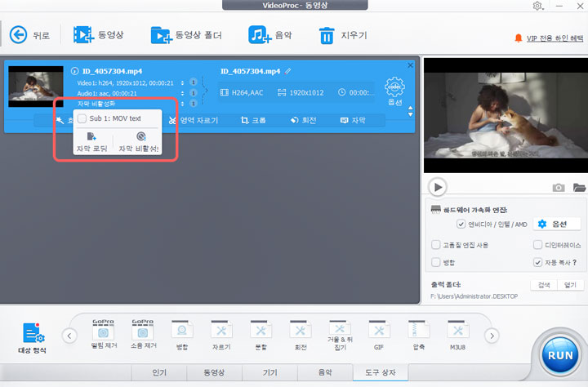
Task: Click 자막 비활성화 disable subtitle icon
Action: tap(141, 136)
